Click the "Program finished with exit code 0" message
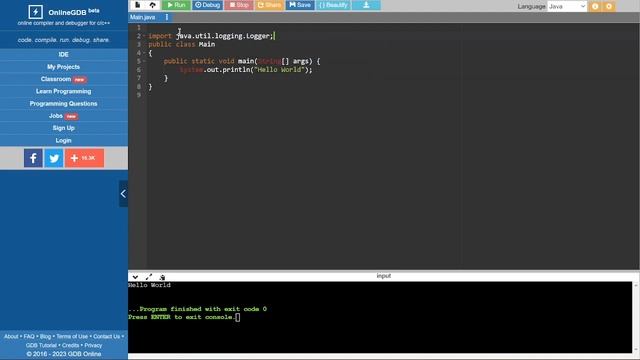 [198, 309]
